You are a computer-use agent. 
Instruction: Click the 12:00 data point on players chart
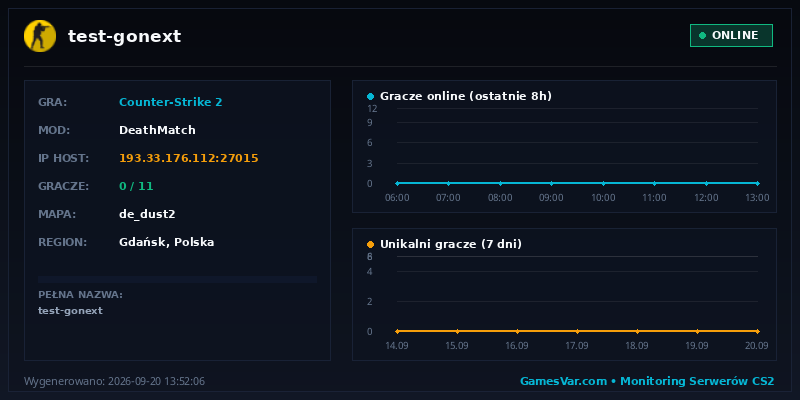pyautogui.click(x=706, y=183)
